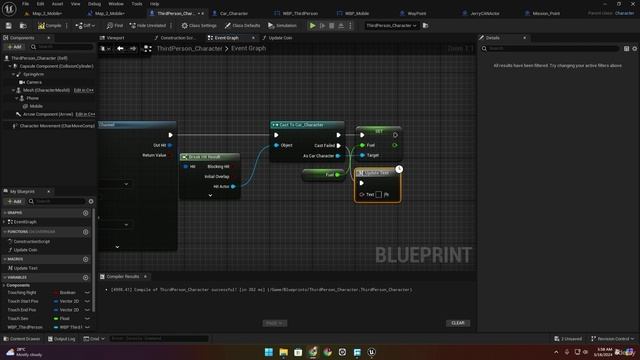Screen dimensions: 640x360
Task: Switch to the Mission_Point tab
Action: [546, 13]
